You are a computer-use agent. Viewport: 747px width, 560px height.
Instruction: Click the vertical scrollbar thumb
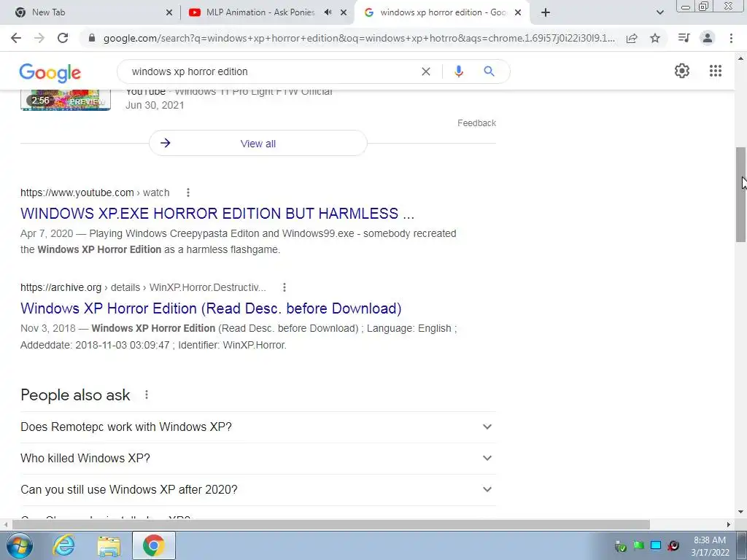click(x=740, y=194)
